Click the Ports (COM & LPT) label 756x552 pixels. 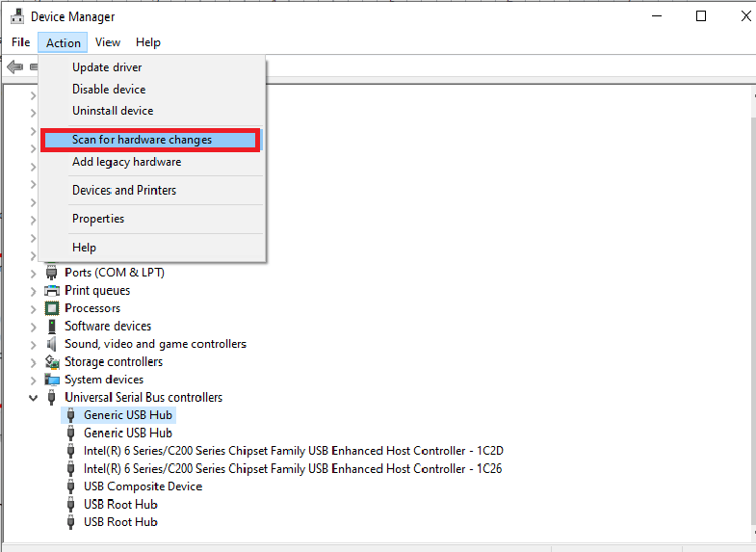tap(115, 273)
